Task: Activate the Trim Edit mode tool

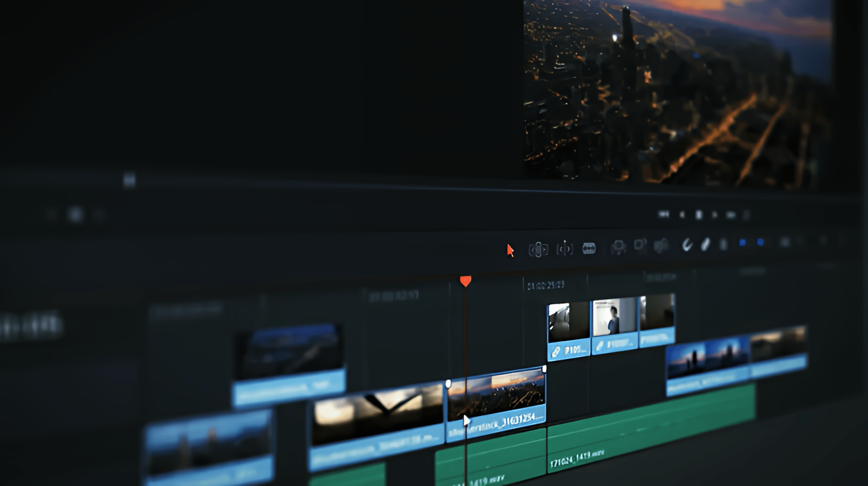Action: coord(538,249)
